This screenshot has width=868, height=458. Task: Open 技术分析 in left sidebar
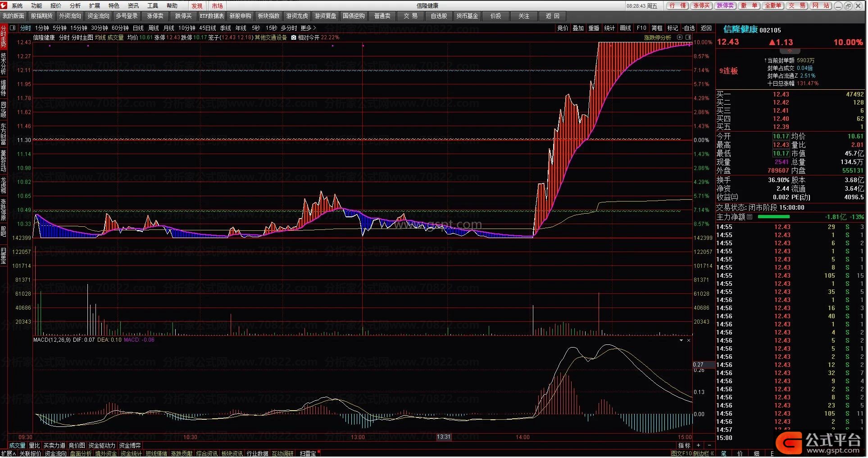[4, 64]
